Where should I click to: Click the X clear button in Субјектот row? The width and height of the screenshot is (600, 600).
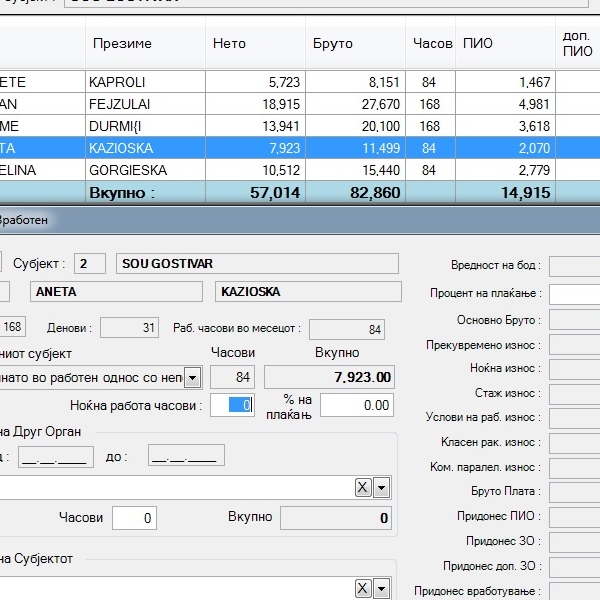tap(364, 587)
